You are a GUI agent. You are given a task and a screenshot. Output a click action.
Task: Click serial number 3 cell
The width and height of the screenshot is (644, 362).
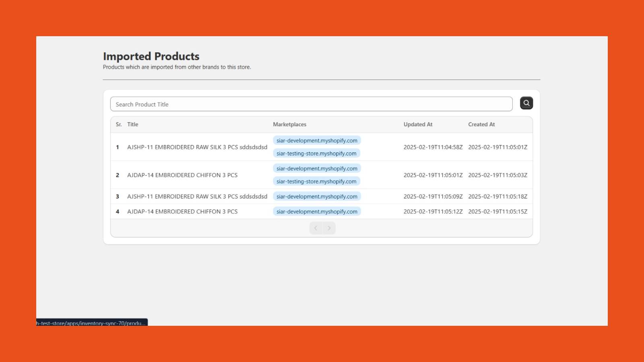pos(118,196)
